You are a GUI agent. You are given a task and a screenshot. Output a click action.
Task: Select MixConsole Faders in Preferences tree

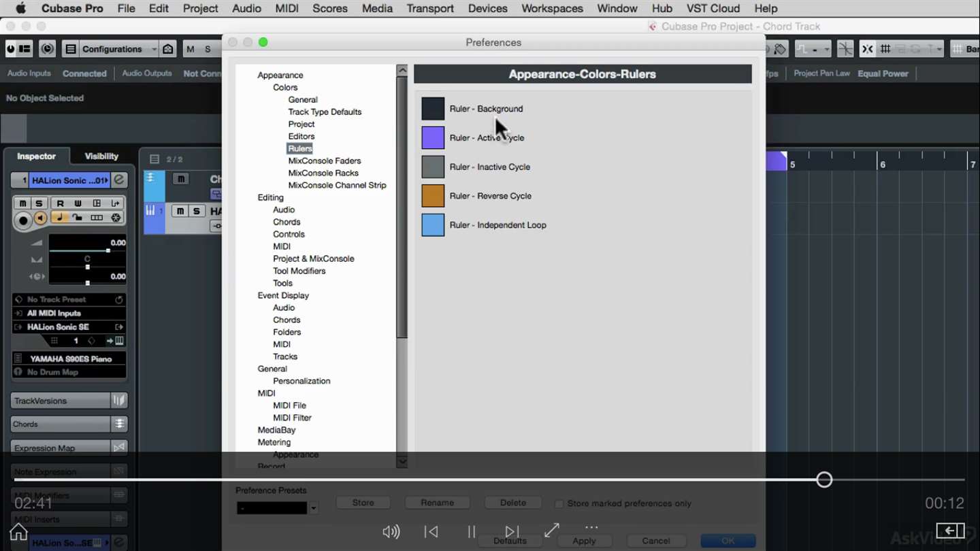pyautogui.click(x=325, y=161)
